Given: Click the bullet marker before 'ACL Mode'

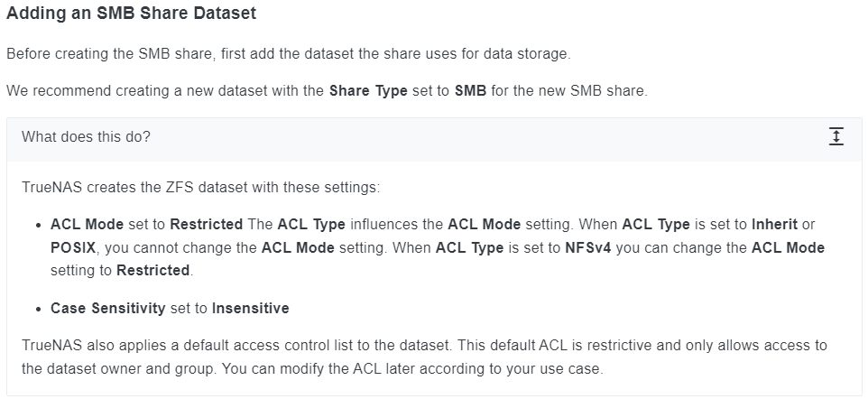Looking at the screenshot, I should tap(38, 226).
